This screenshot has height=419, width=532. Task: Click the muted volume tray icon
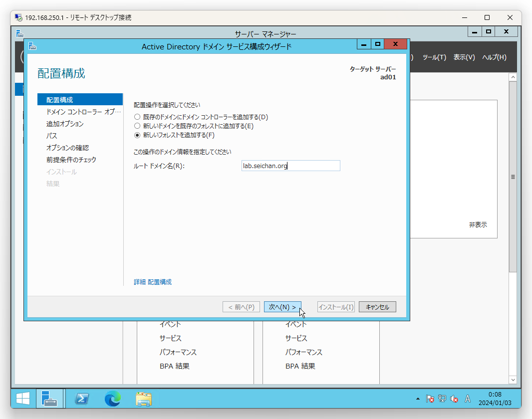(454, 399)
